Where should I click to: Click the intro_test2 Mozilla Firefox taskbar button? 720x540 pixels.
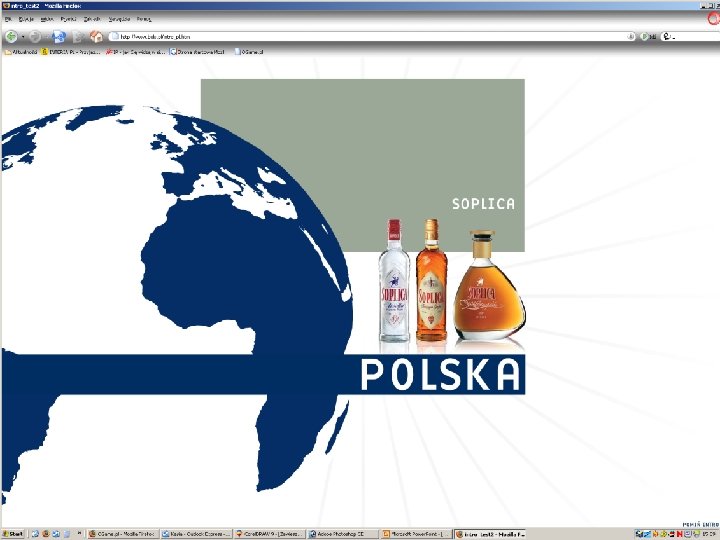489,534
